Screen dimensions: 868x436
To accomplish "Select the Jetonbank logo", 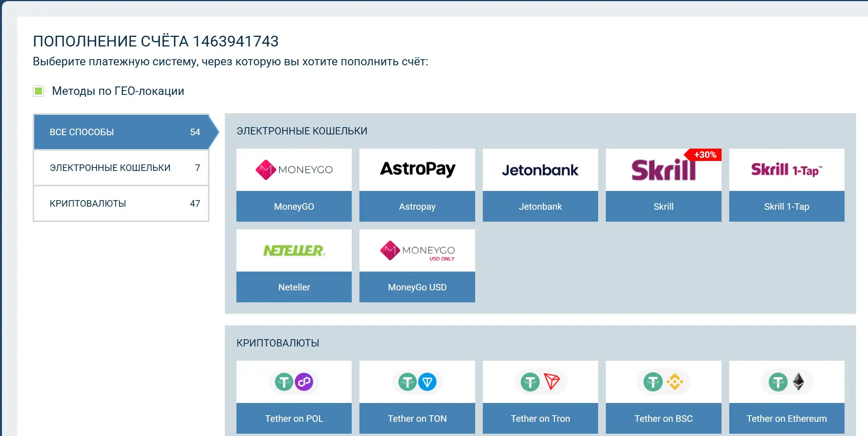I will 540,169.
